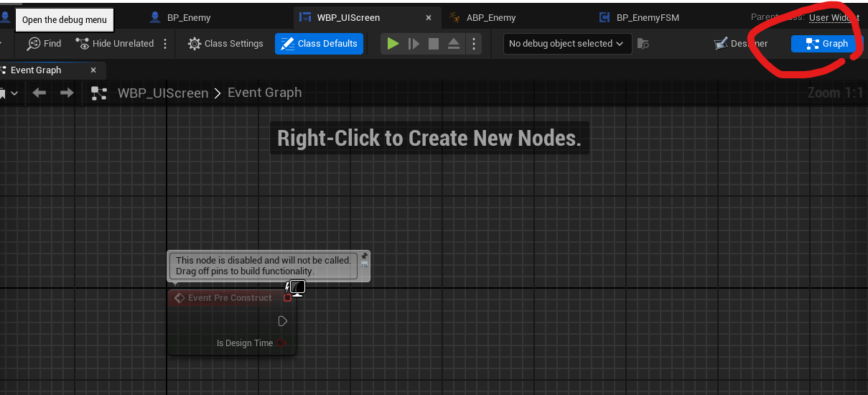Click the Class Settings gear icon
The image size is (868, 395).
tap(195, 44)
